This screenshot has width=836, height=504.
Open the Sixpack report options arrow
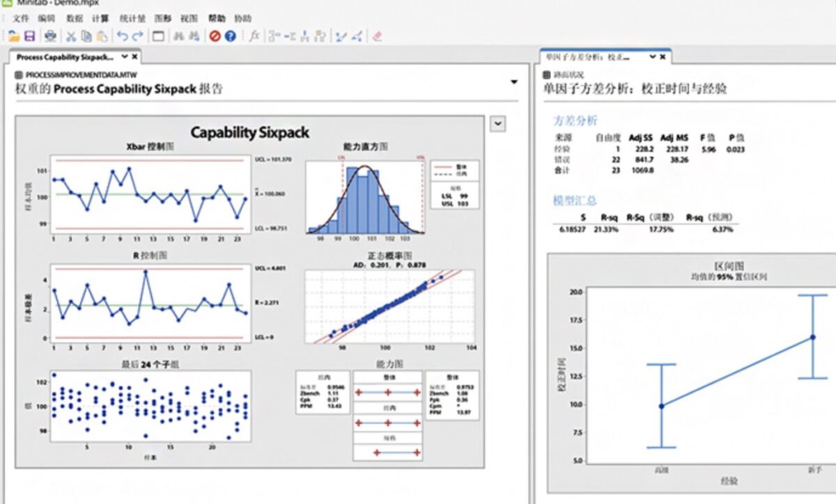[x=514, y=82]
